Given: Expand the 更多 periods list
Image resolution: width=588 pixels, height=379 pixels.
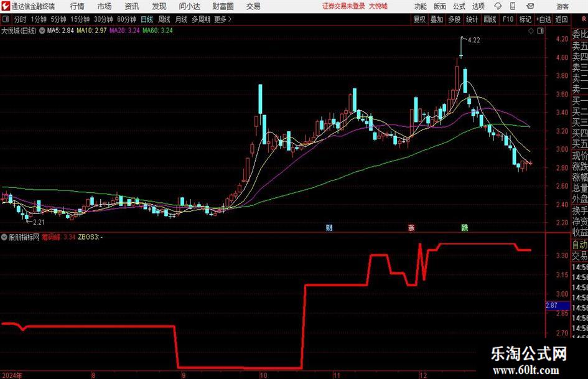Looking at the screenshot, I should click(223, 19).
